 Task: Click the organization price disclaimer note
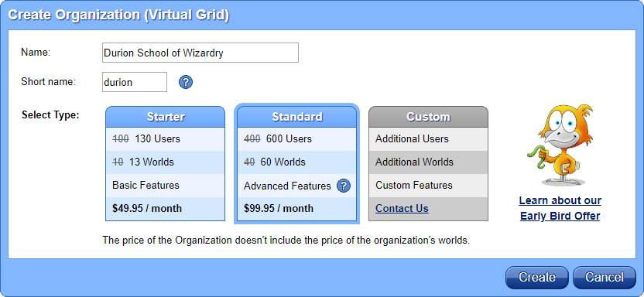[286, 240]
